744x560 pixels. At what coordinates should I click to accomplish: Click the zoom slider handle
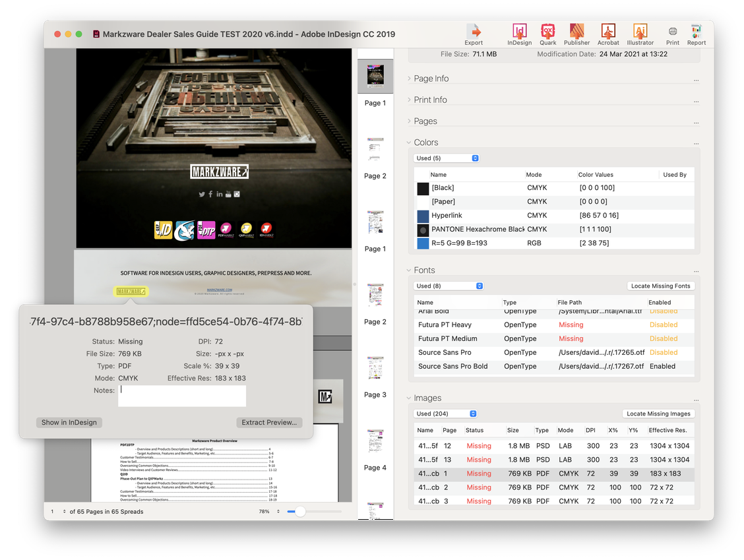[x=299, y=511]
